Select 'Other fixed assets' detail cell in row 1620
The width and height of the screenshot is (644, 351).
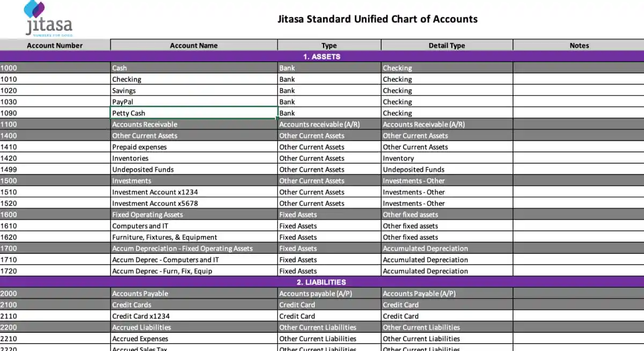click(447, 237)
